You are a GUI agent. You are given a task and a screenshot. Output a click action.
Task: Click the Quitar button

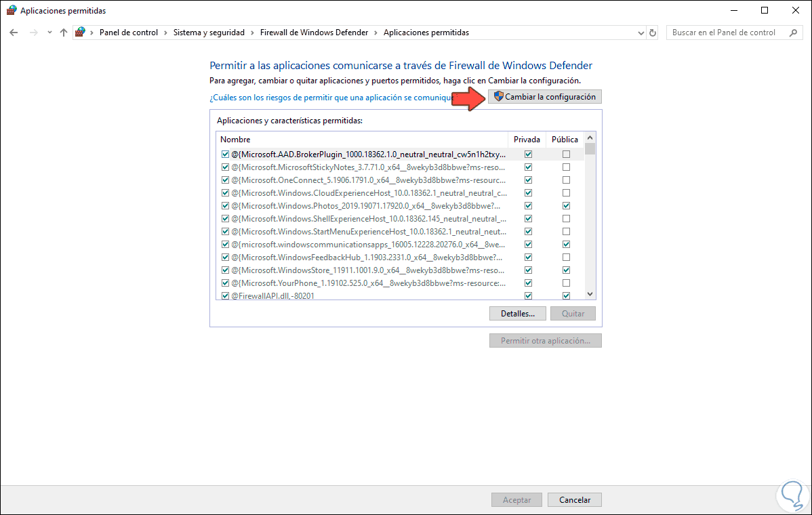pos(573,314)
